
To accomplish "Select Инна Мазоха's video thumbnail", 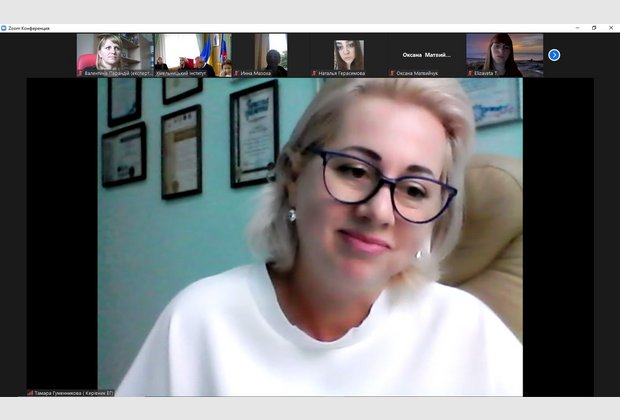I will [x=271, y=52].
